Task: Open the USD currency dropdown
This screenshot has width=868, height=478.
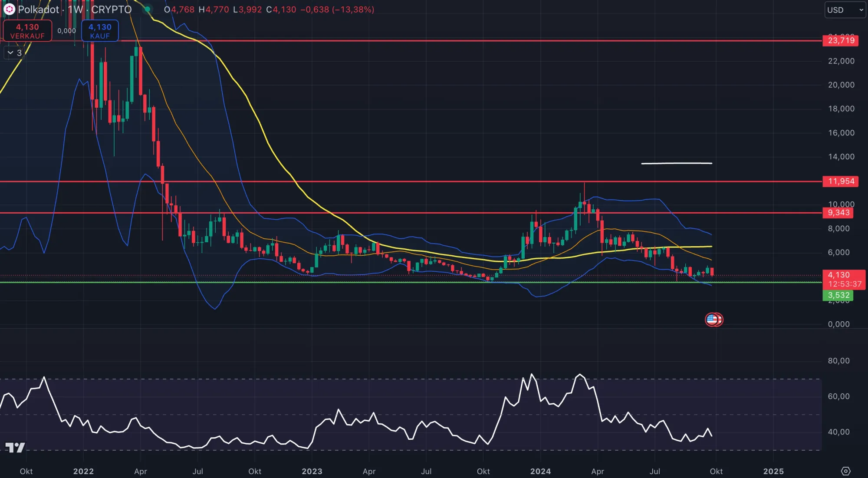Action: (x=845, y=10)
